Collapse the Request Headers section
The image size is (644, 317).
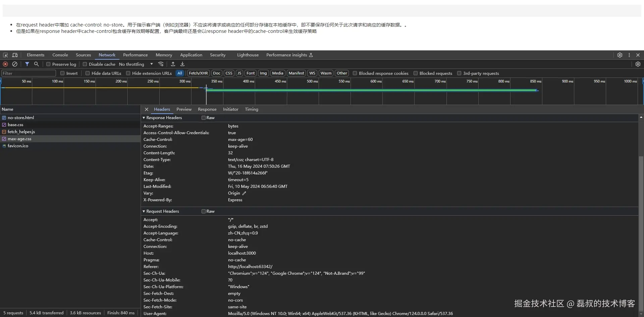[144, 211]
